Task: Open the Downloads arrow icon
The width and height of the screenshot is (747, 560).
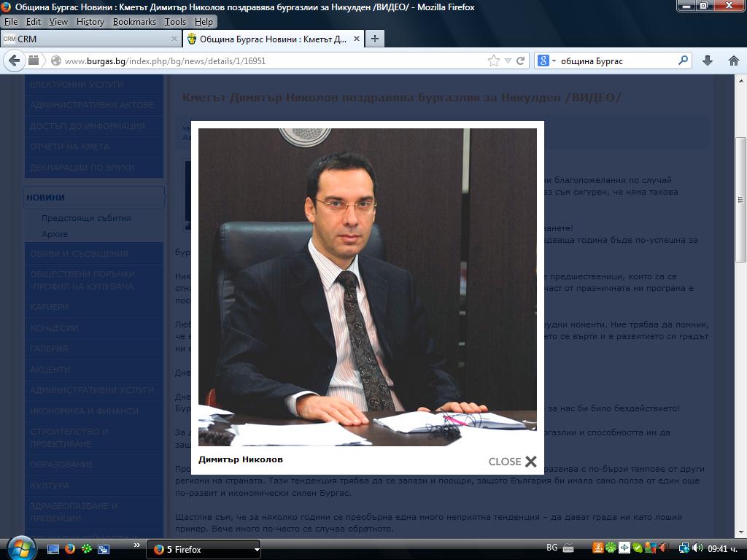Action: pos(708,61)
